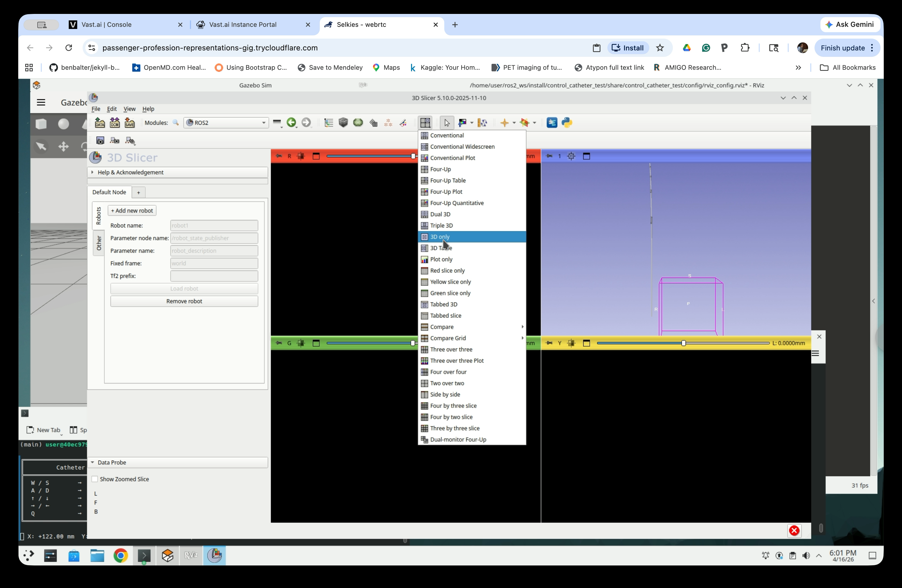This screenshot has height=588, width=902.
Task: Save the scene using the SAVE toolbar icon
Action: 130,123
